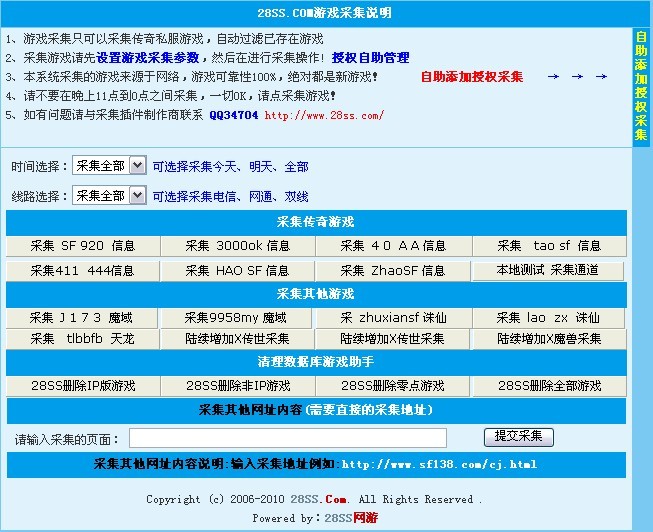Click the 采集 HAO SF 信息 button
Image resolution: width=653 pixels, height=532 pixels.
point(238,271)
